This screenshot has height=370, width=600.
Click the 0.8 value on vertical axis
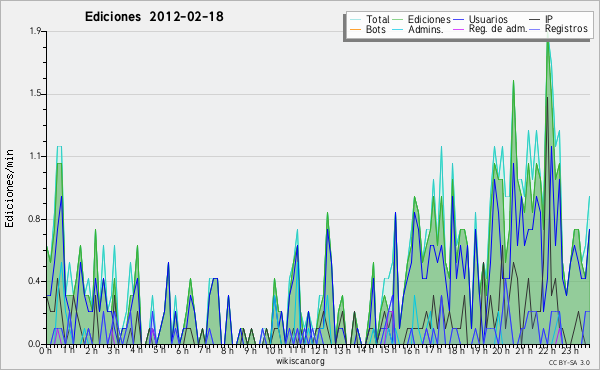[35, 219]
